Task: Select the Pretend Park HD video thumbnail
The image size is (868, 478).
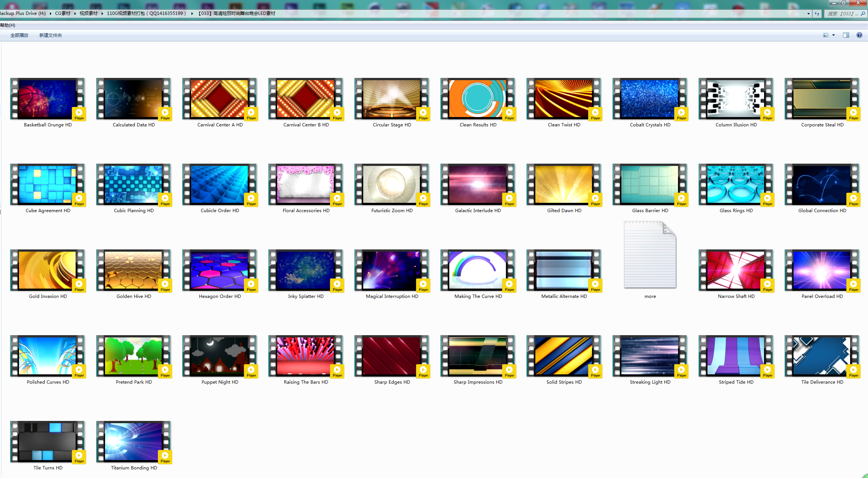Action: [133, 356]
